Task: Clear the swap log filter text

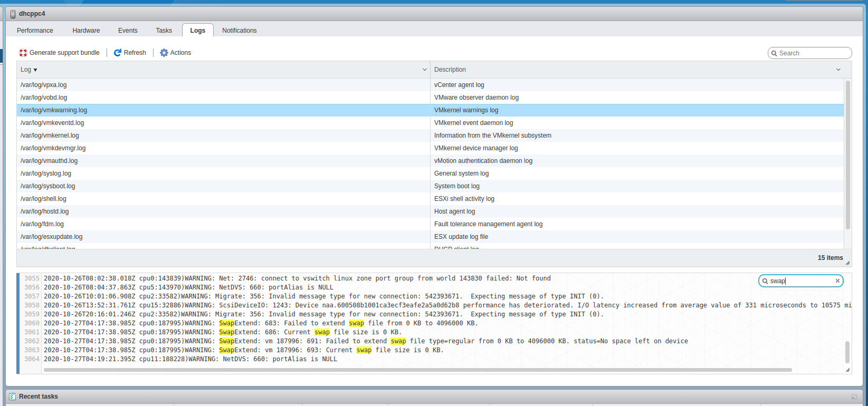Action: (x=837, y=281)
